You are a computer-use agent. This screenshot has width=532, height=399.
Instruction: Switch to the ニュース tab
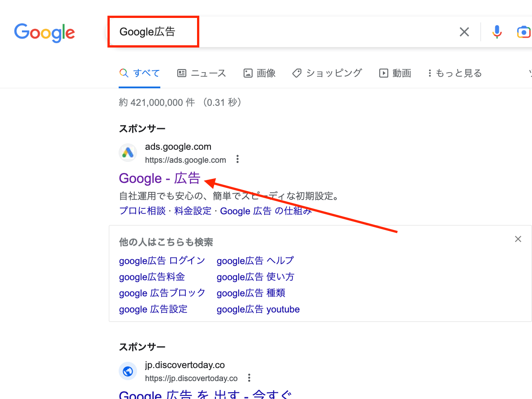coord(202,73)
